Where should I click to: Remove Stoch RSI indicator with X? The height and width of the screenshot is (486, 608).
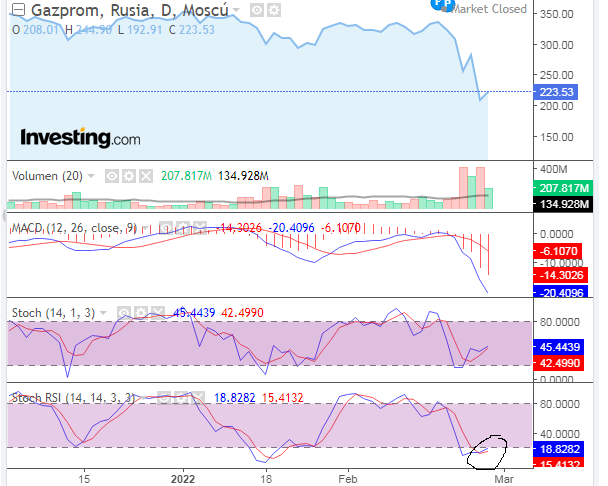tap(198, 398)
